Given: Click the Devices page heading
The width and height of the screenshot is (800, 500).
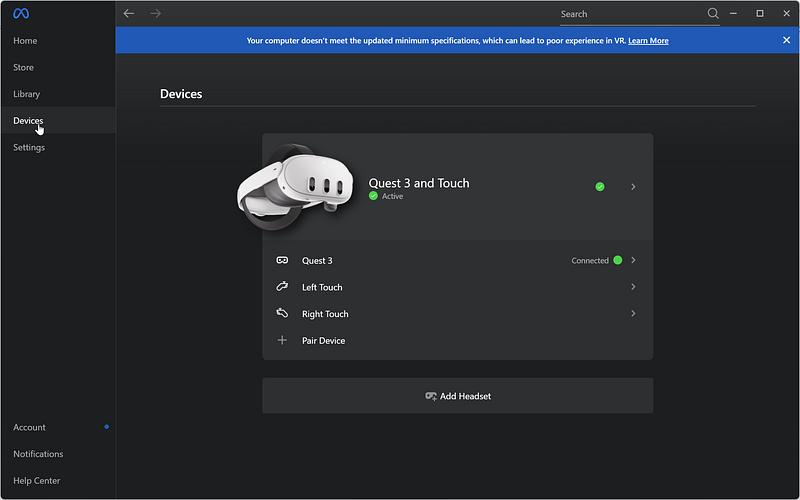Looking at the screenshot, I should (x=181, y=94).
